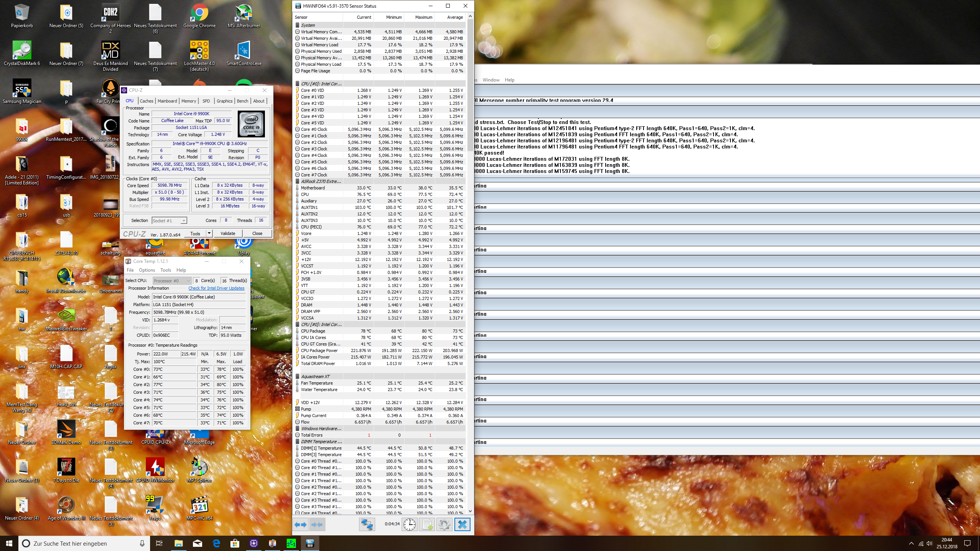Start logging via the report icon in HWiNFO
This screenshot has width=980, height=551.
(x=427, y=524)
